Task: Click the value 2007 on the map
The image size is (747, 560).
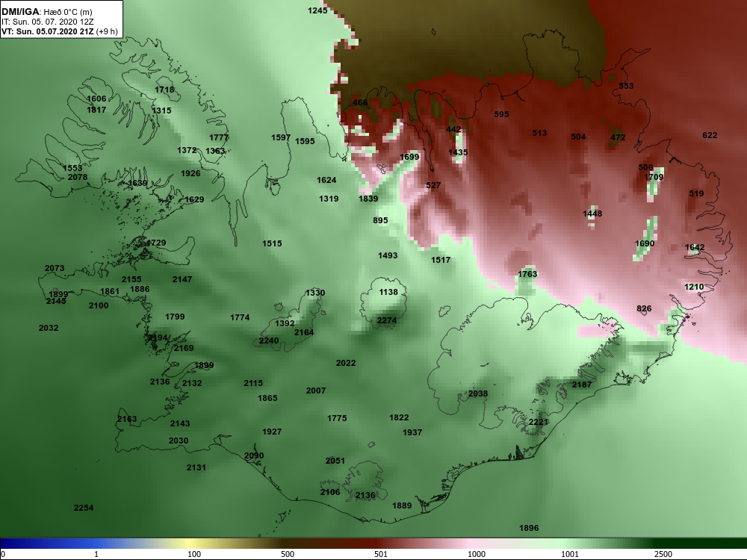Action: tap(316, 391)
